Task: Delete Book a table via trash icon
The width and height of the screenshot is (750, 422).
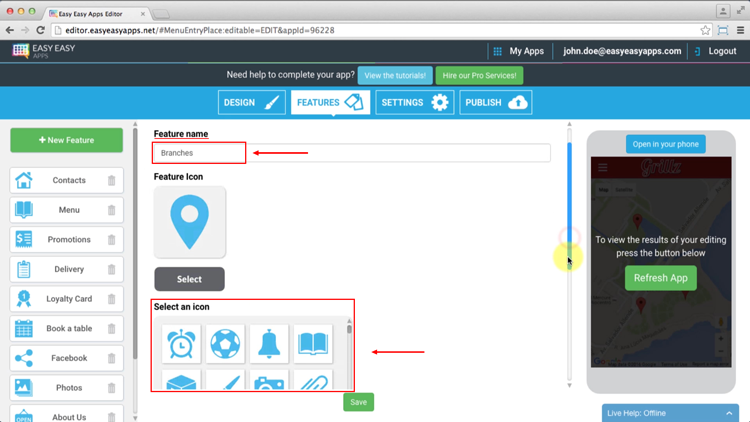Action: [x=111, y=329]
